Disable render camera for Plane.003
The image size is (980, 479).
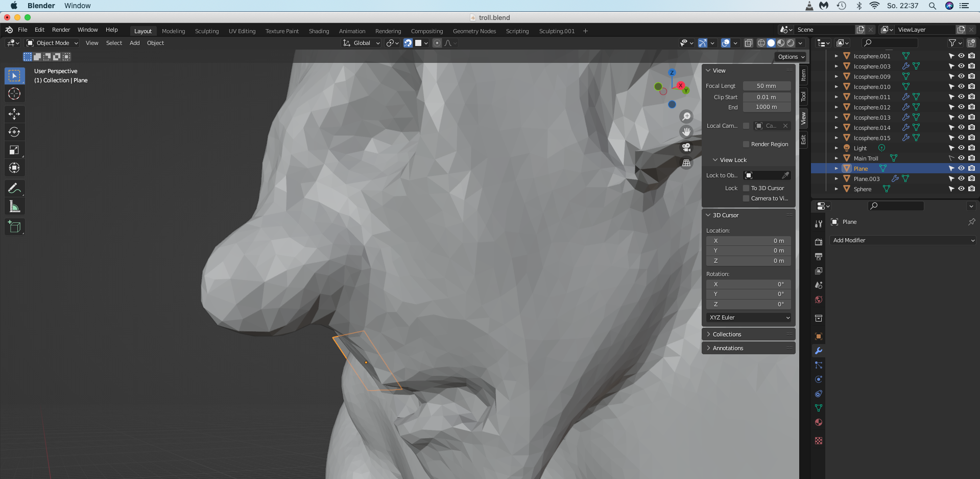[971, 179]
